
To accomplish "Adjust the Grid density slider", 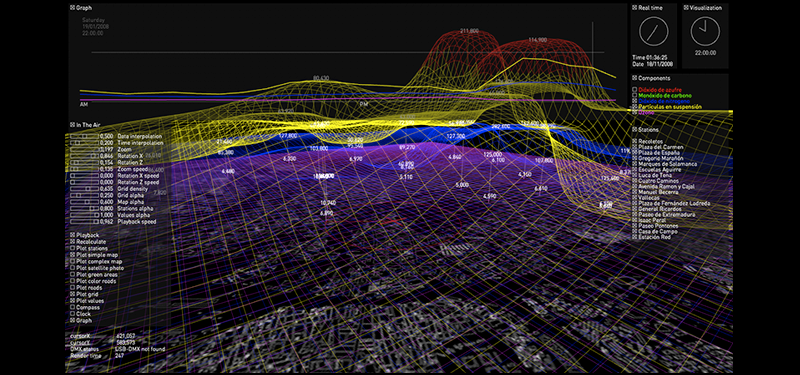I will click(84, 189).
